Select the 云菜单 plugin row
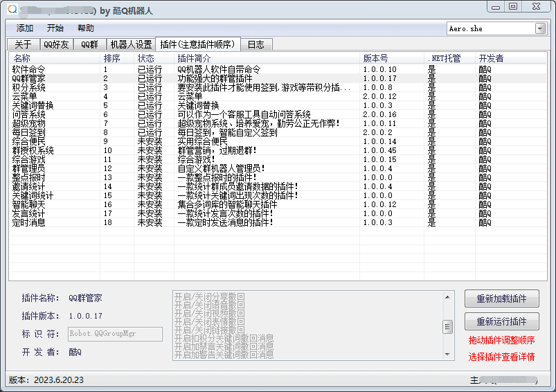 click(x=278, y=96)
